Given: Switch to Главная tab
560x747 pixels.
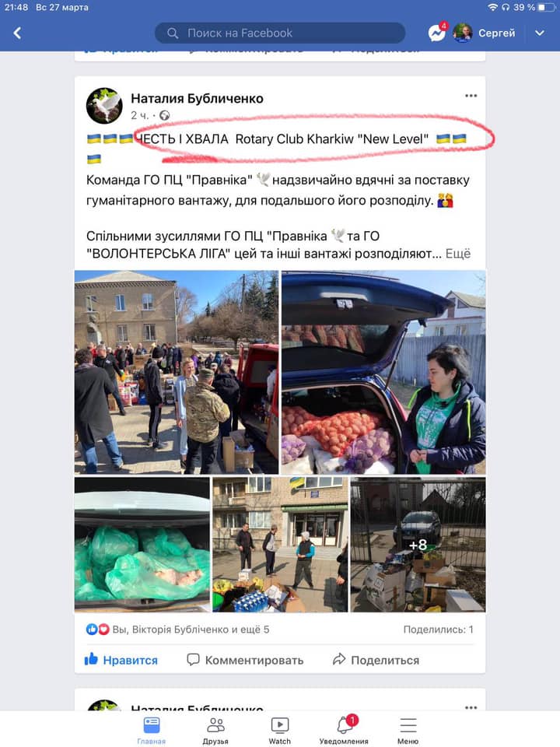Looking at the screenshot, I should pos(152,731).
